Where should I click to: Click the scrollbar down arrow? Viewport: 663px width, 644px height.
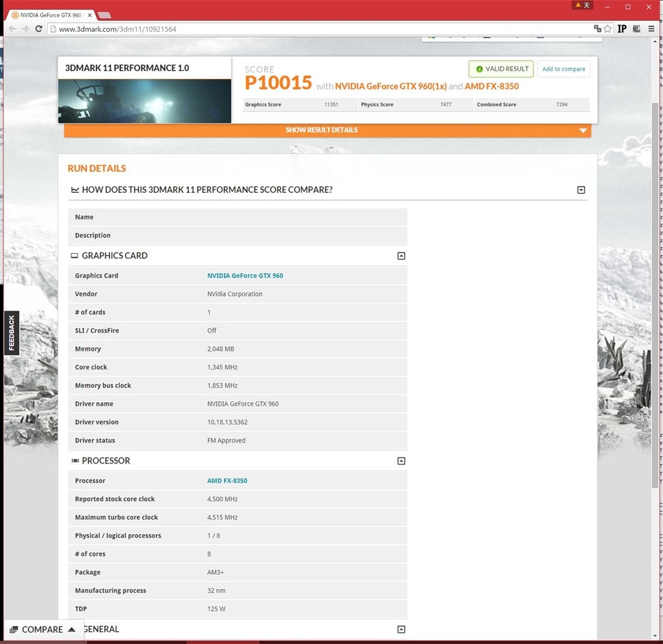click(655, 636)
